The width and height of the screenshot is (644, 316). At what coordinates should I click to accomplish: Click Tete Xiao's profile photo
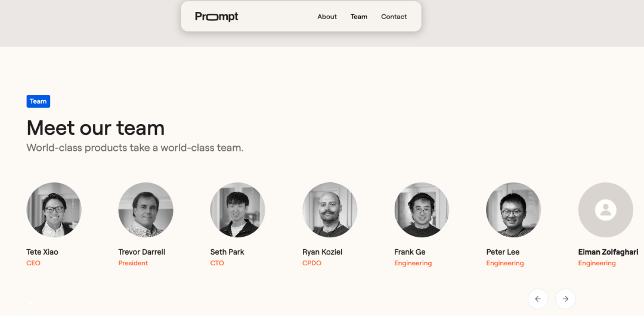point(54,210)
